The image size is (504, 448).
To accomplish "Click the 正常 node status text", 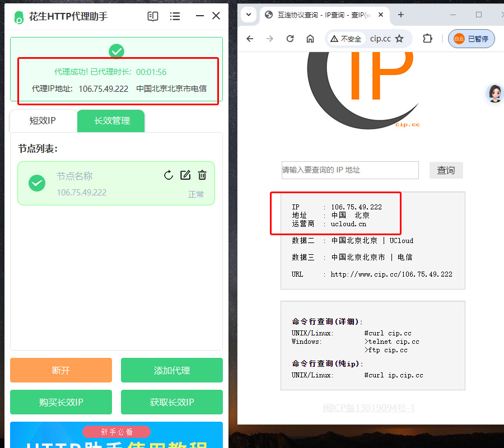I will (196, 194).
